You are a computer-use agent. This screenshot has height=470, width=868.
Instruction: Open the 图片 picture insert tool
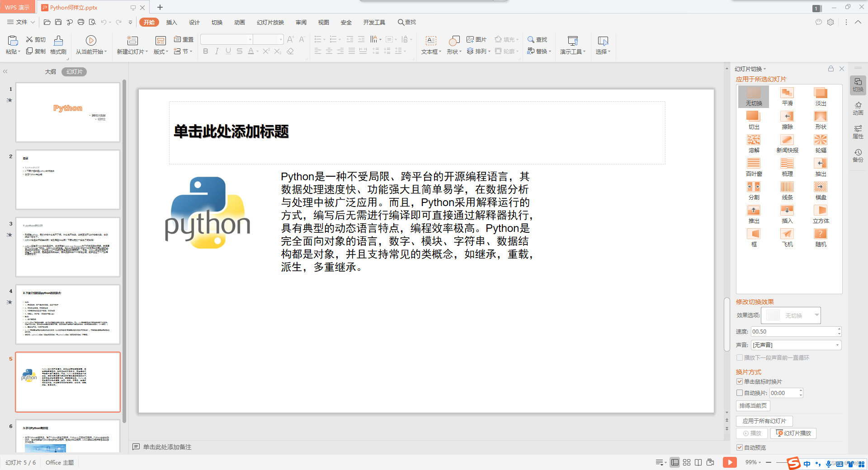476,40
